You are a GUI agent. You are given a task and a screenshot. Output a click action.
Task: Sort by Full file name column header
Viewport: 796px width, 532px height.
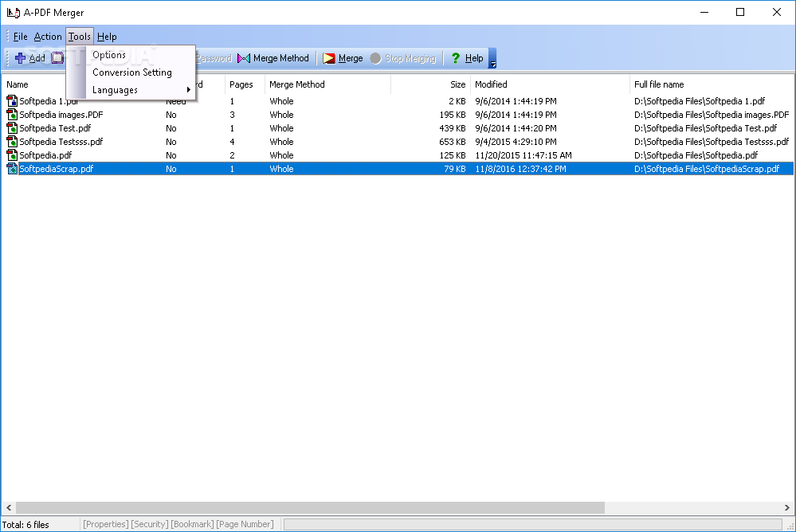tap(712, 84)
